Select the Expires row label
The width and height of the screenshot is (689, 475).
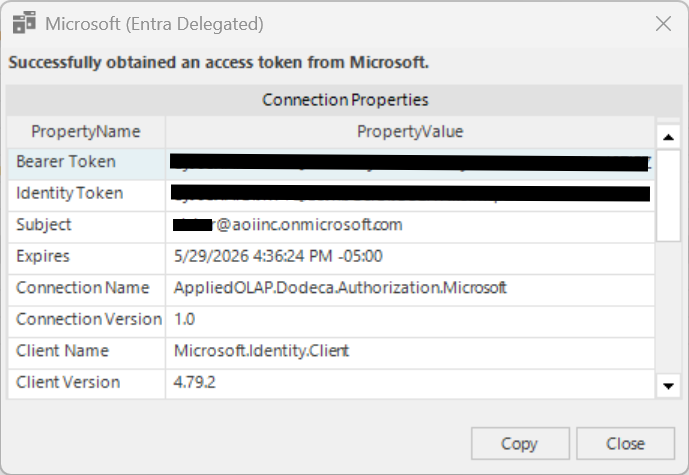coord(86,257)
